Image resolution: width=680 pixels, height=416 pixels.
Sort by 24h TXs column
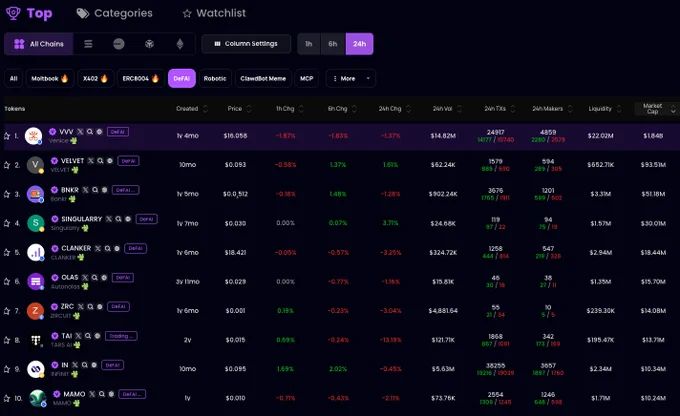click(x=500, y=109)
